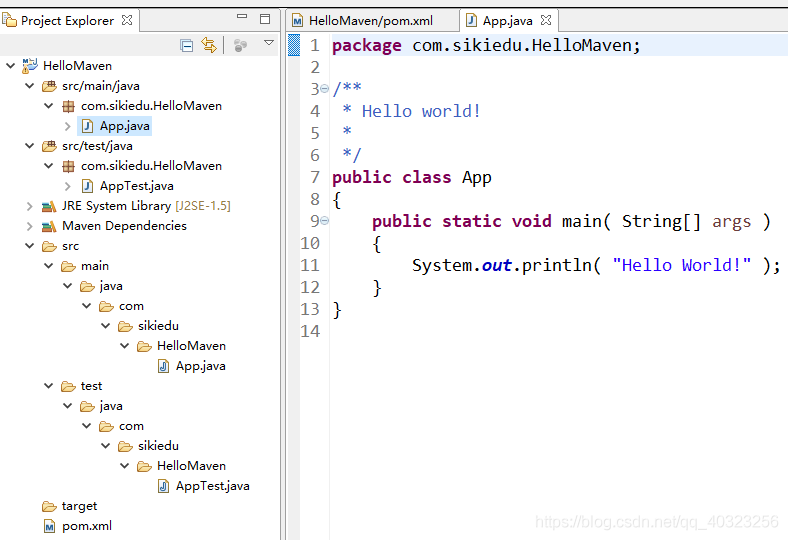Select the java folder under test

(x=111, y=406)
